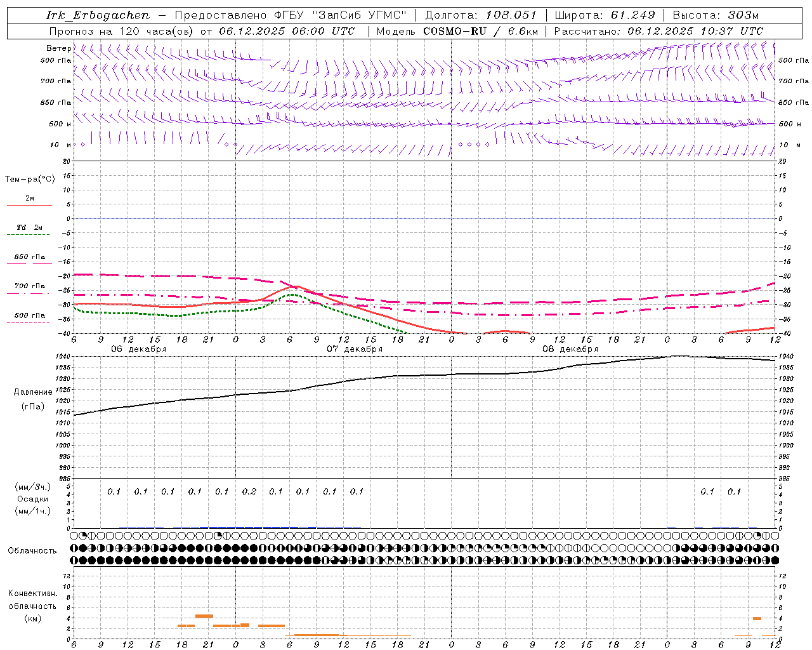Click the Ветер wind panel label

(58, 48)
